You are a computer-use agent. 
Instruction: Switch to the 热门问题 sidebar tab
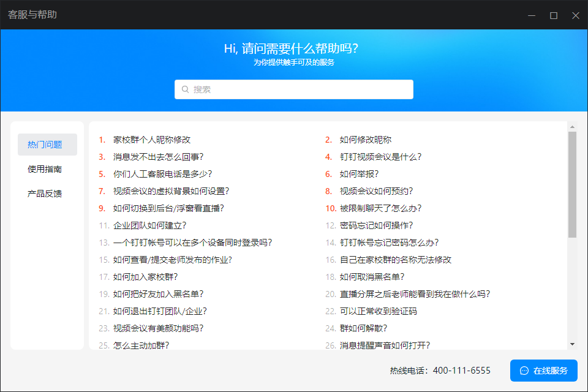coord(47,145)
